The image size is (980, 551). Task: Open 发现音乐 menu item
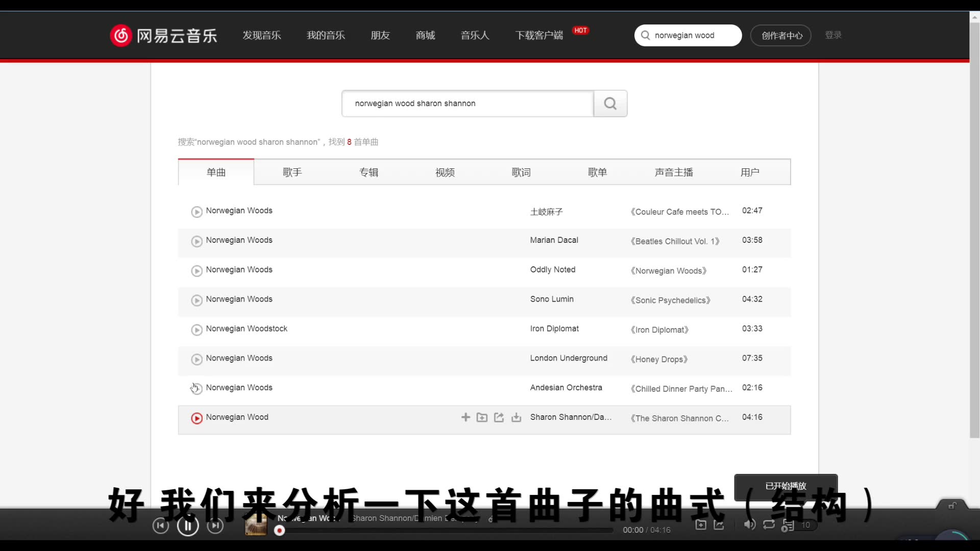262,35
